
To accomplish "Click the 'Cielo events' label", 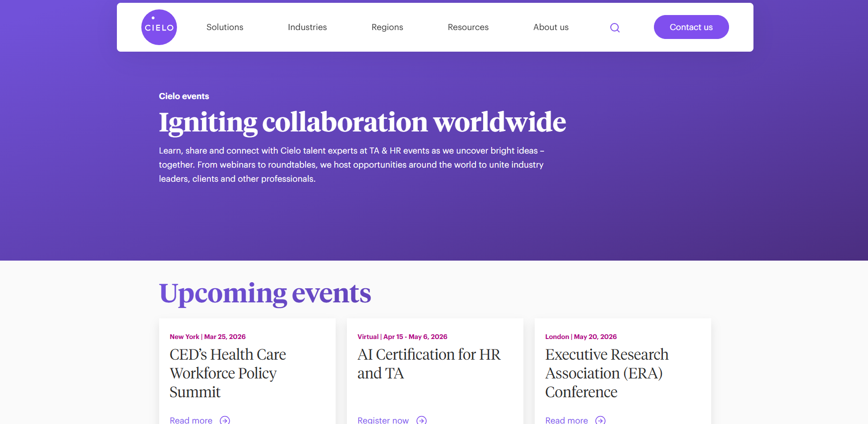I will (184, 96).
